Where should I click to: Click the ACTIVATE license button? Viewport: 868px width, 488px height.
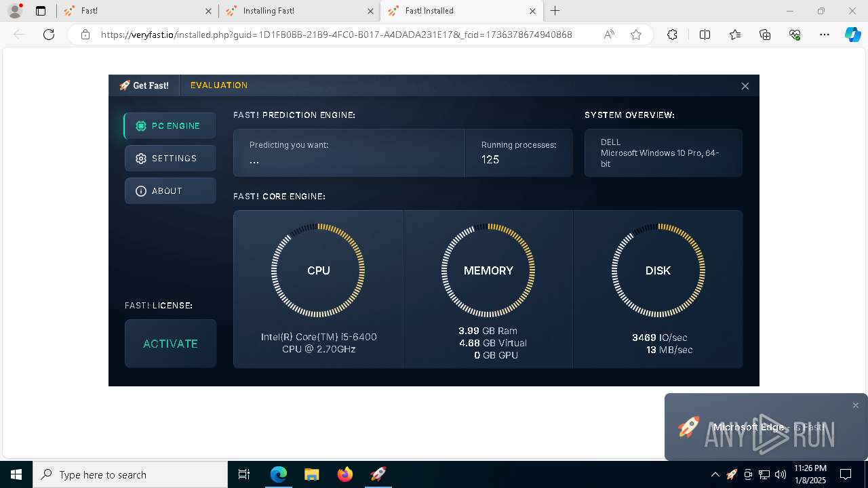[170, 344]
